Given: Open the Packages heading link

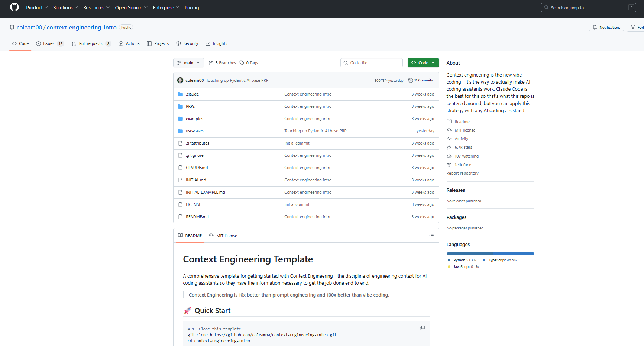Looking at the screenshot, I should (x=456, y=217).
